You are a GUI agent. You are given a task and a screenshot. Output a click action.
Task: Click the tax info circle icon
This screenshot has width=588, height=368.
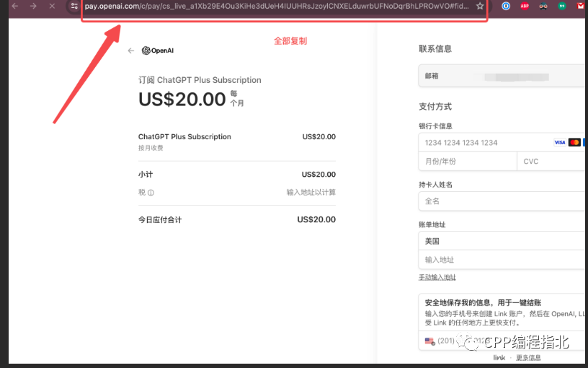[151, 193]
